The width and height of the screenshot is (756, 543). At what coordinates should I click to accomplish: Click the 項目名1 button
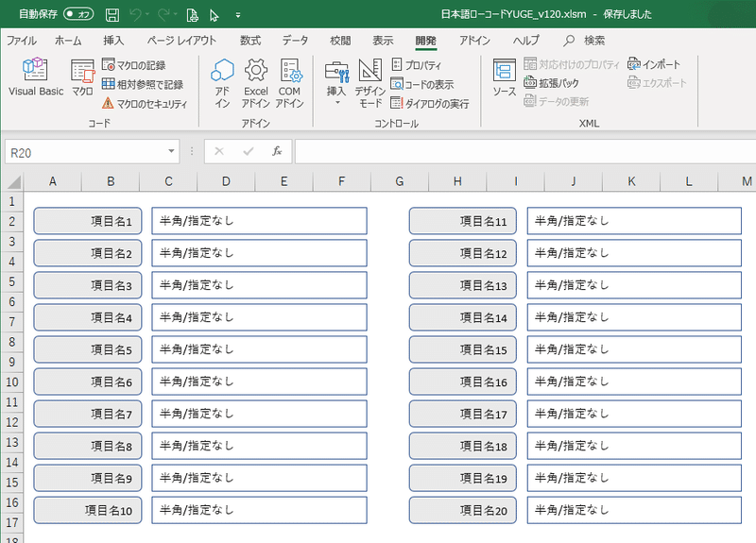coord(88,221)
